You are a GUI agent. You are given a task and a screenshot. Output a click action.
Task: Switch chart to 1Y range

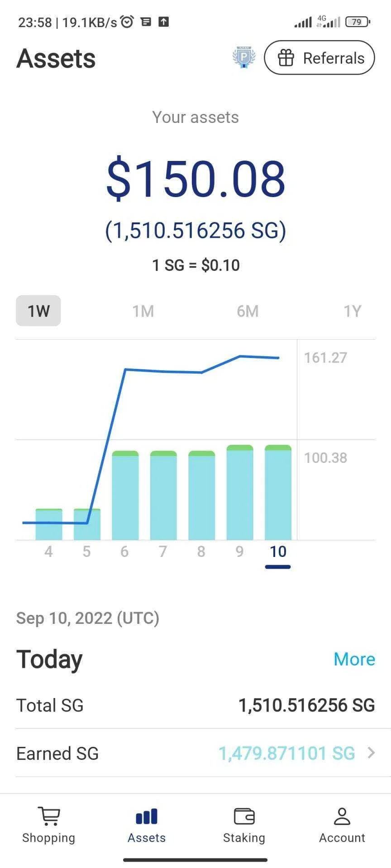[353, 311]
